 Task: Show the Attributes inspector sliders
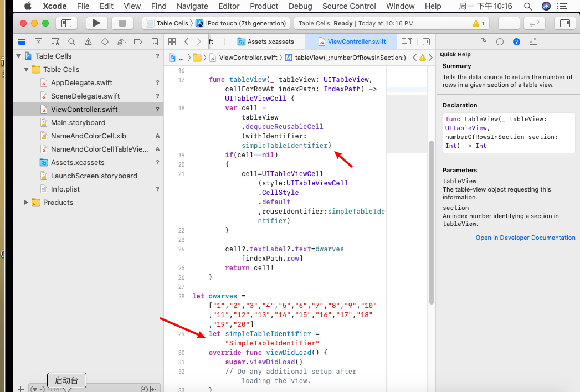(x=533, y=42)
